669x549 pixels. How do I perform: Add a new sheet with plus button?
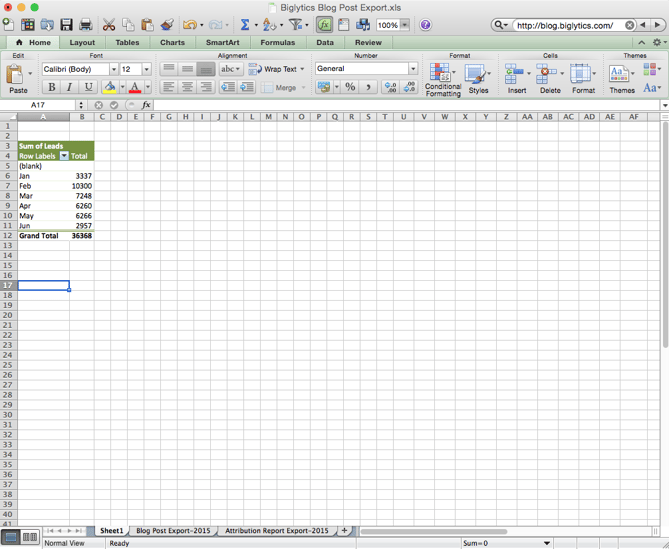pos(344,531)
